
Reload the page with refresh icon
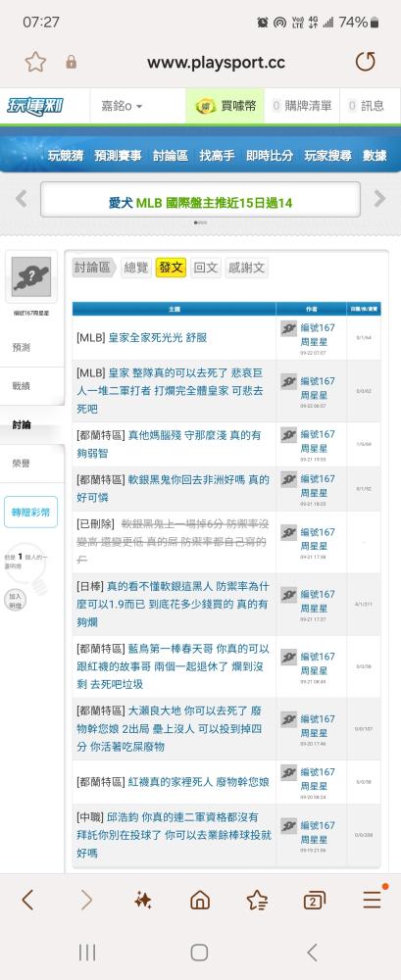click(x=366, y=62)
